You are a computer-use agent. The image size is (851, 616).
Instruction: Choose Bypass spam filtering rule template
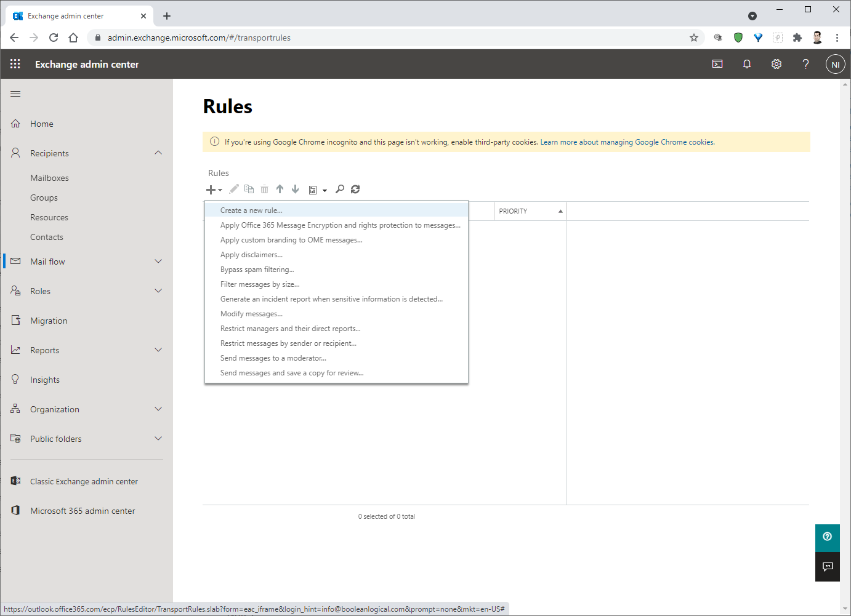257,269
